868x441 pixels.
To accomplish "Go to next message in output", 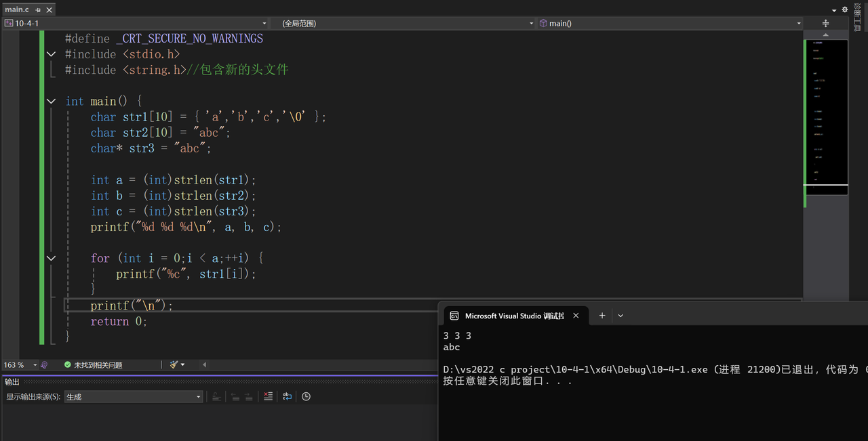I will [x=249, y=397].
